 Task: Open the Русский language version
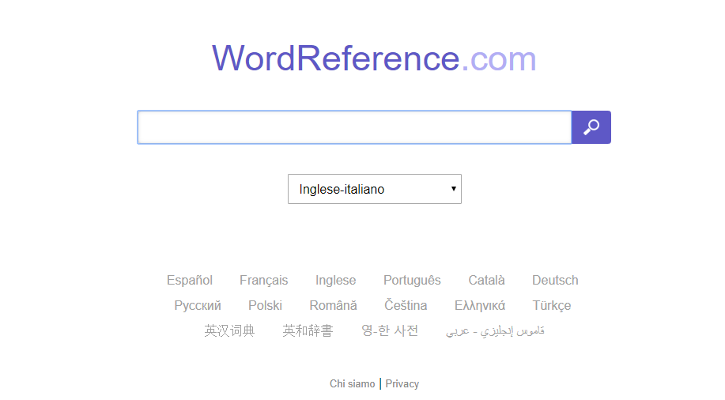click(x=197, y=306)
